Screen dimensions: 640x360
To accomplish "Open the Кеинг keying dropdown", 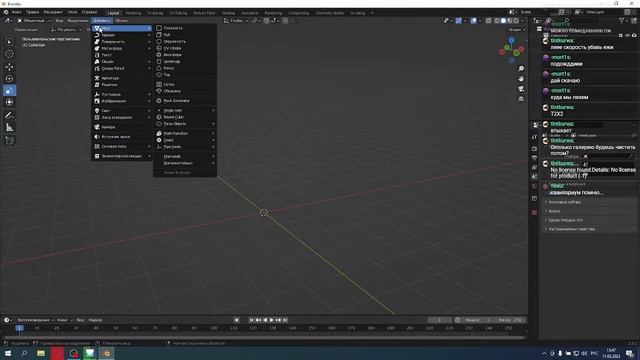I will pos(65,320).
